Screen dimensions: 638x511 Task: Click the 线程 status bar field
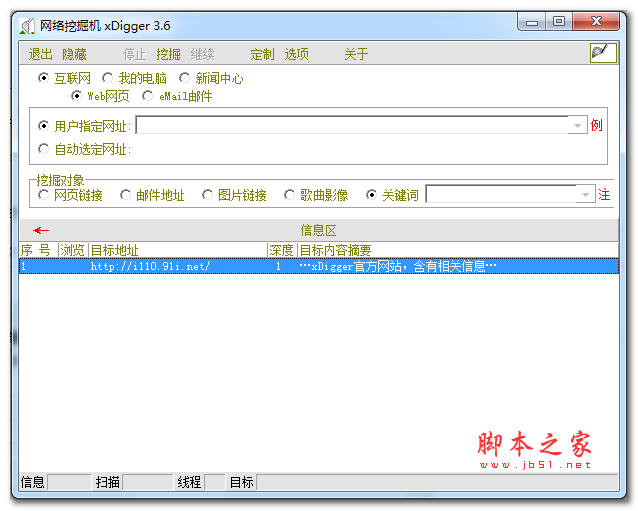[215, 482]
